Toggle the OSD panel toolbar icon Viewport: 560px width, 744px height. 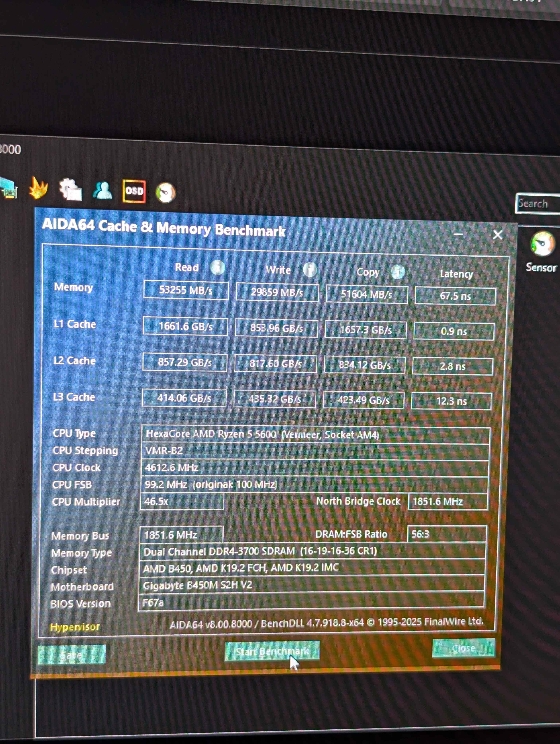(x=134, y=191)
